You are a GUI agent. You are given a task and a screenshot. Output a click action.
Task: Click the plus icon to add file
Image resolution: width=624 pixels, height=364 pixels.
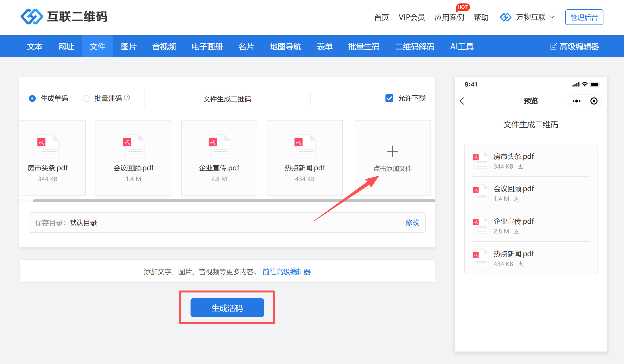click(393, 151)
